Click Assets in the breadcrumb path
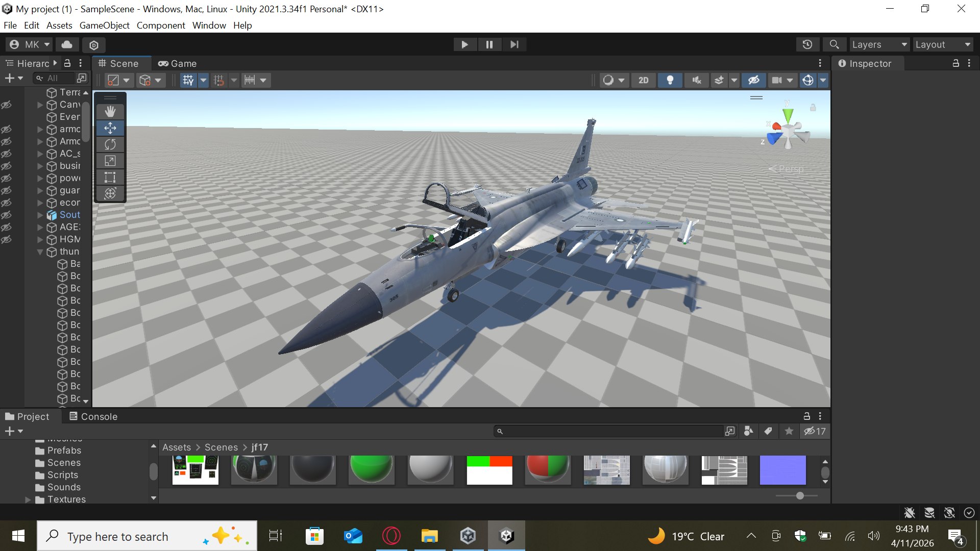This screenshot has width=980, height=551. coord(177,447)
